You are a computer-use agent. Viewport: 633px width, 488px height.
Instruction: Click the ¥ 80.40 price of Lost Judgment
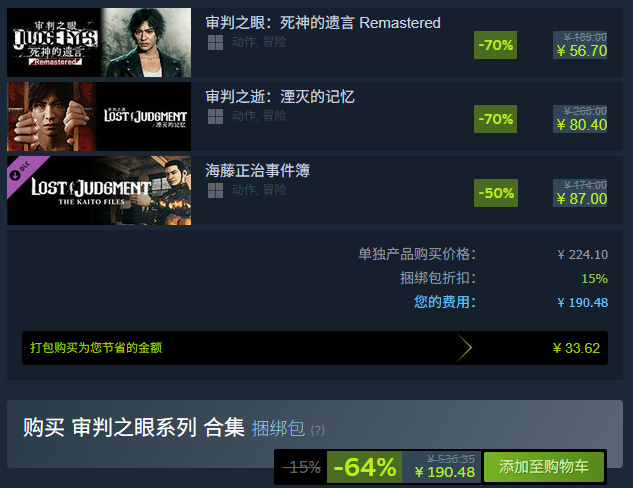pos(582,125)
